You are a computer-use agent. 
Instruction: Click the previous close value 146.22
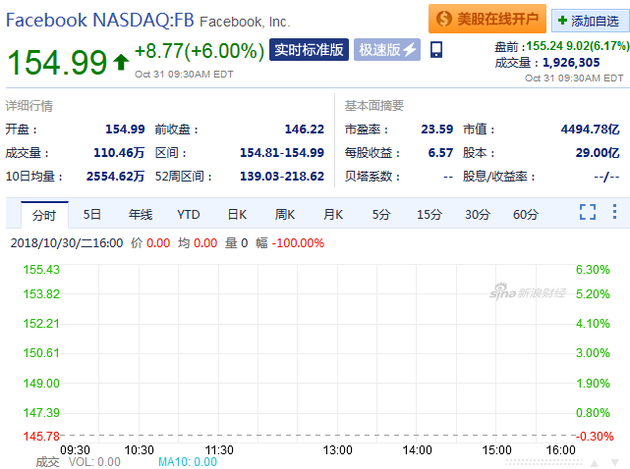point(304,129)
